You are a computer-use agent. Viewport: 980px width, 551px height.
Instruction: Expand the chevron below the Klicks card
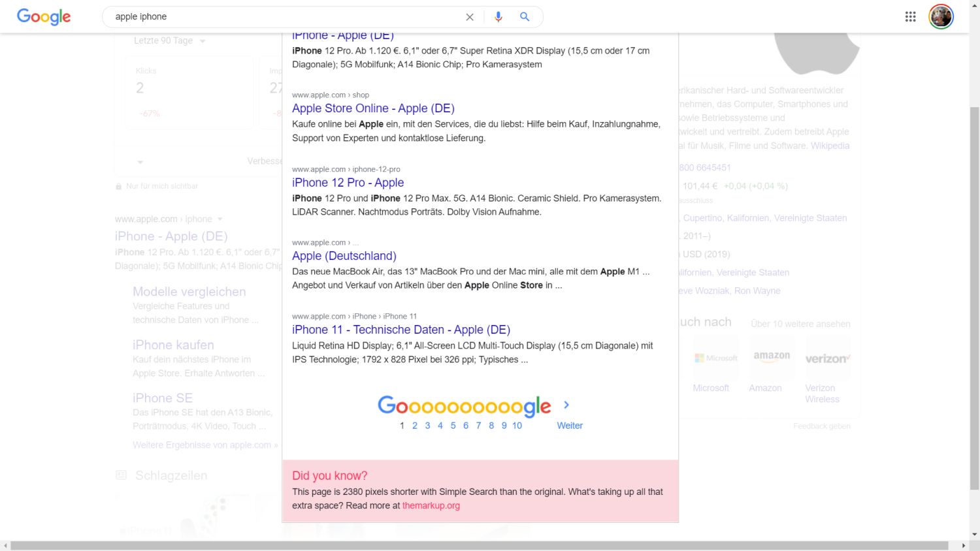point(140,162)
